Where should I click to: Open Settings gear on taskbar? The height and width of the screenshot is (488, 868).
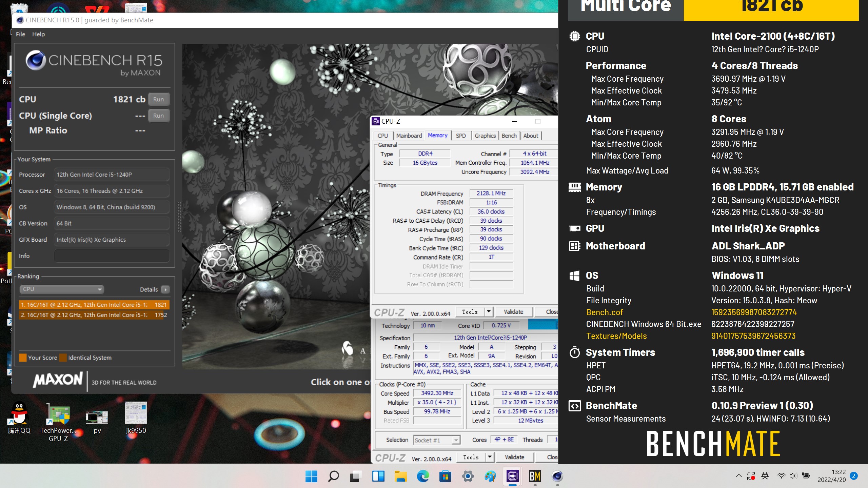[468, 476]
